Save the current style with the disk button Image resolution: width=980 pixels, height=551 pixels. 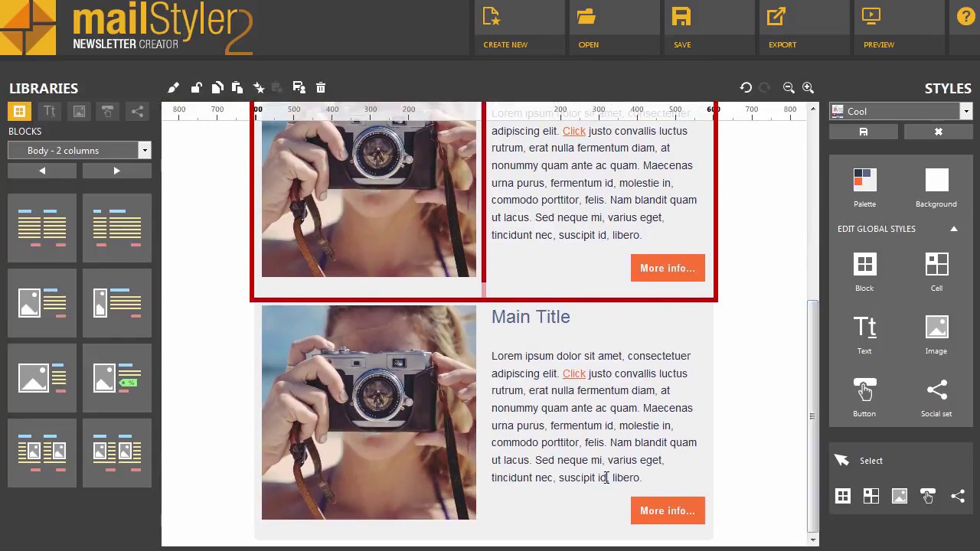(864, 132)
